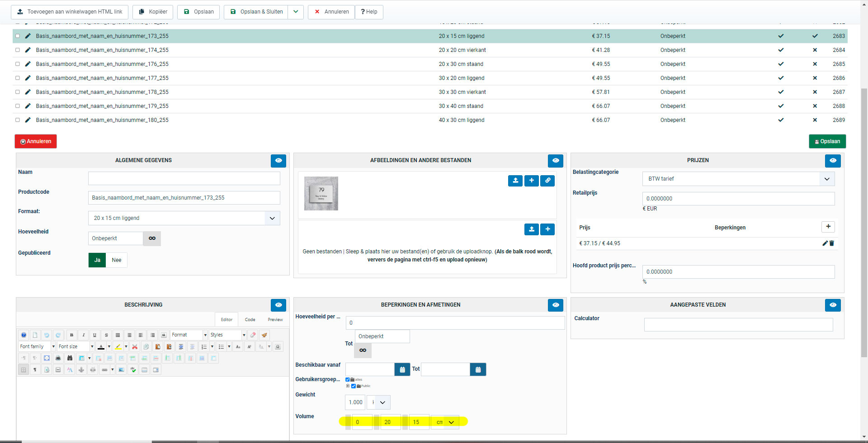This screenshot has height=443, width=868.
Task: Expand the Belastingcategorie BTW tarief dropdown
Action: (x=826, y=179)
